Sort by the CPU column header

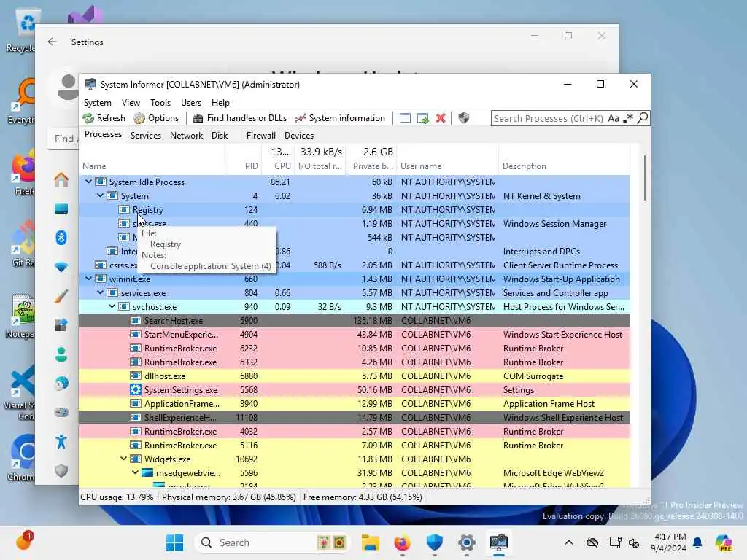[278, 160]
